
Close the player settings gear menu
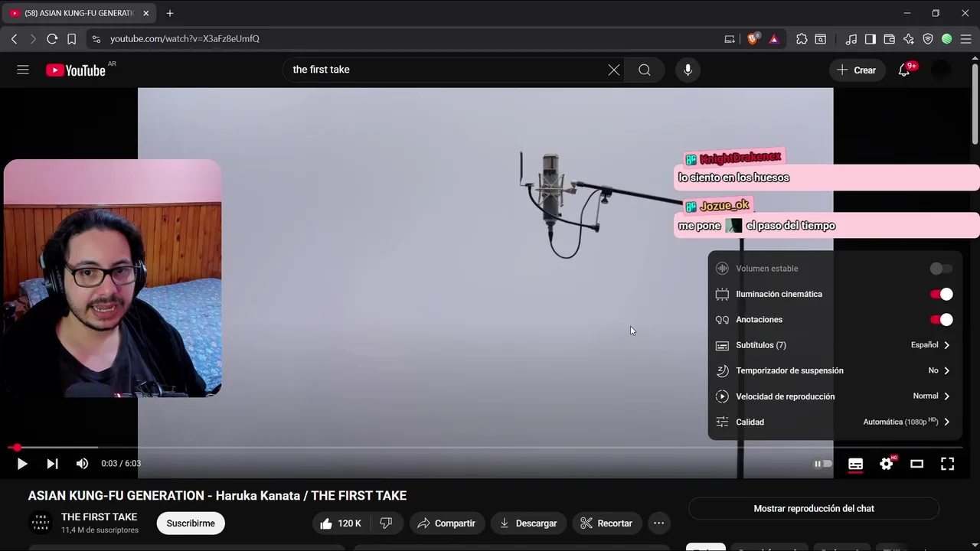(x=887, y=464)
